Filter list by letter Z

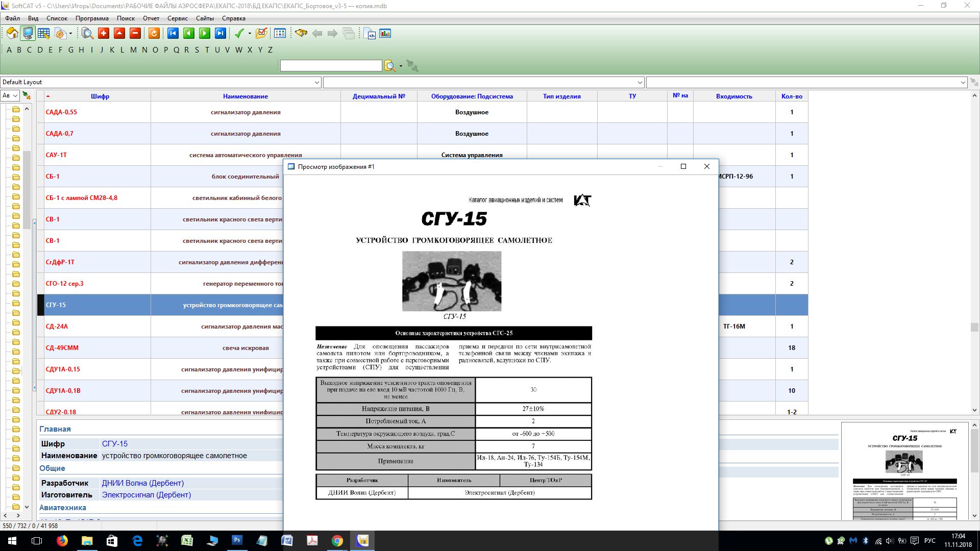(x=271, y=50)
